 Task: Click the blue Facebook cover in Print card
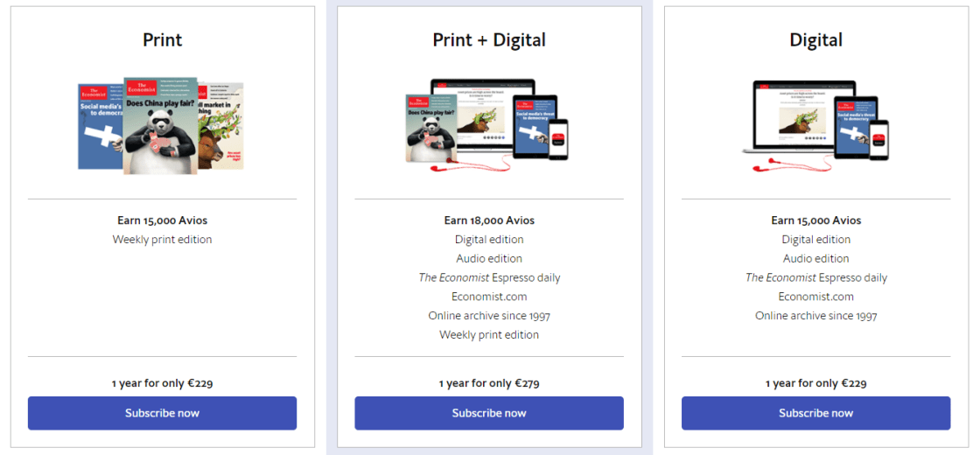(98, 127)
